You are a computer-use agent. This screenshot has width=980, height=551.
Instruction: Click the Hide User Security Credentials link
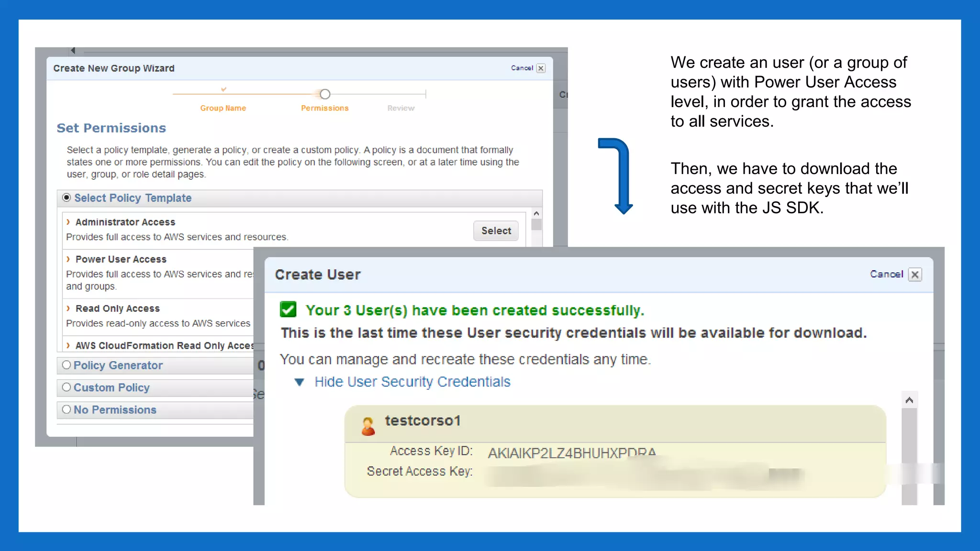click(x=412, y=382)
